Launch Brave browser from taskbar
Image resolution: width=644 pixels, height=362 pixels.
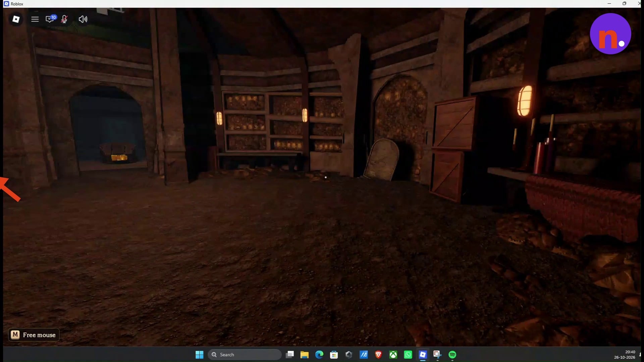point(378,355)
